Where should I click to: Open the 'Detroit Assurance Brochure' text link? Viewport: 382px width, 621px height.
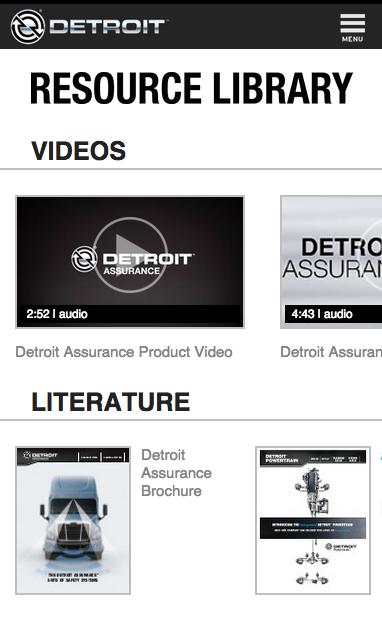coord(176,473)
